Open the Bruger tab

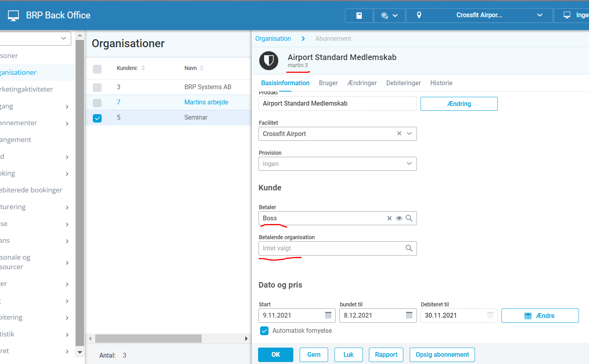click(x=328, y=83)
